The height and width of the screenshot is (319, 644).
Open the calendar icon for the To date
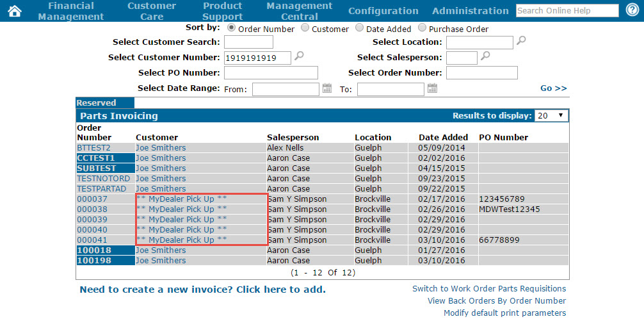click(432, 88)
